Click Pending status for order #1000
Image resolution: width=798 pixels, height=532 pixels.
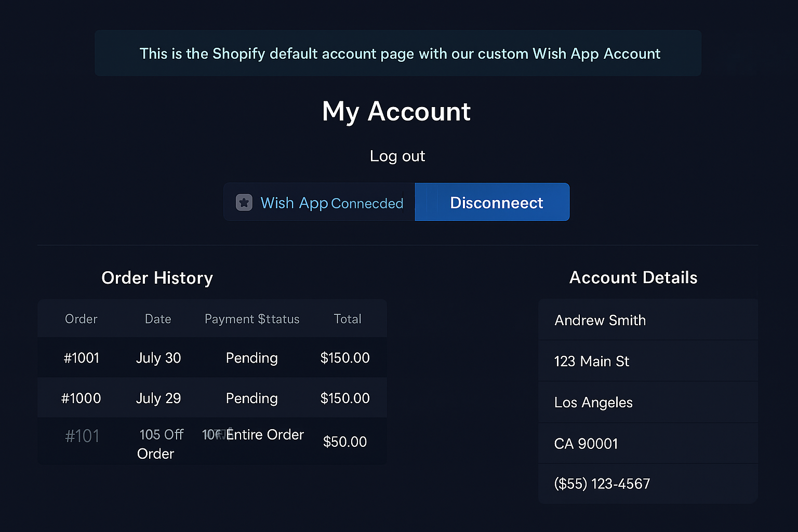tap(252, 398)
